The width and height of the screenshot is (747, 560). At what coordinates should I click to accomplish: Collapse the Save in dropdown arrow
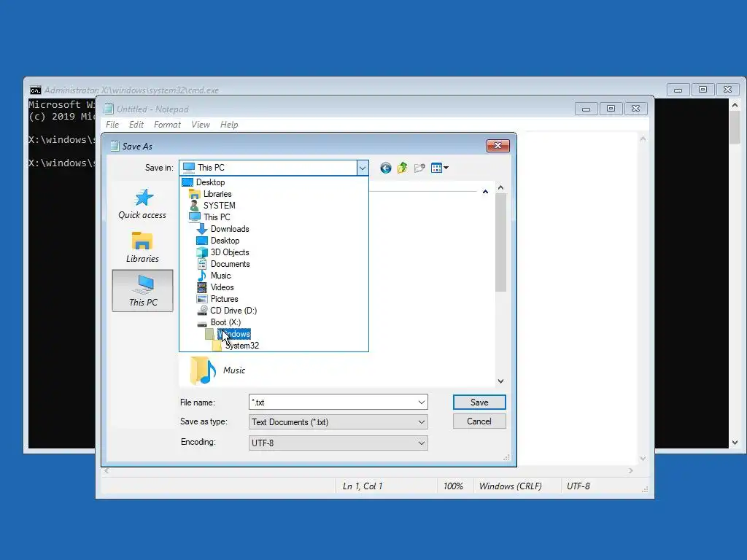point(363,168)
